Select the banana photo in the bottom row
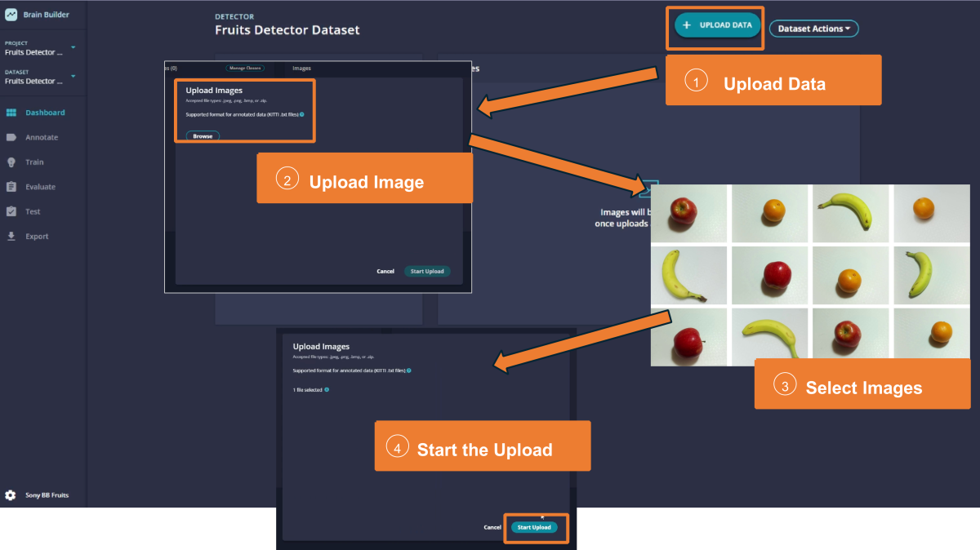The width and height of the screenshot is (980, 550). [769, 334]
